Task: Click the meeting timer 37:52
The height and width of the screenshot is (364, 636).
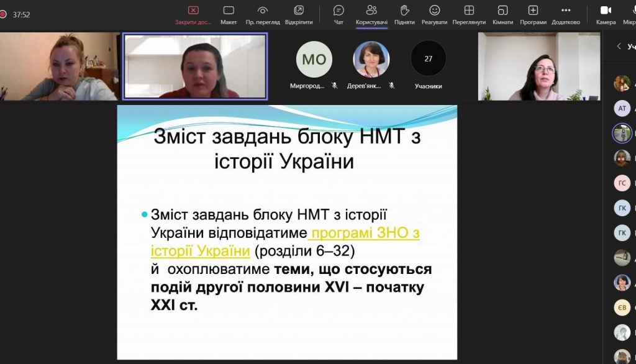Action: 21,15
